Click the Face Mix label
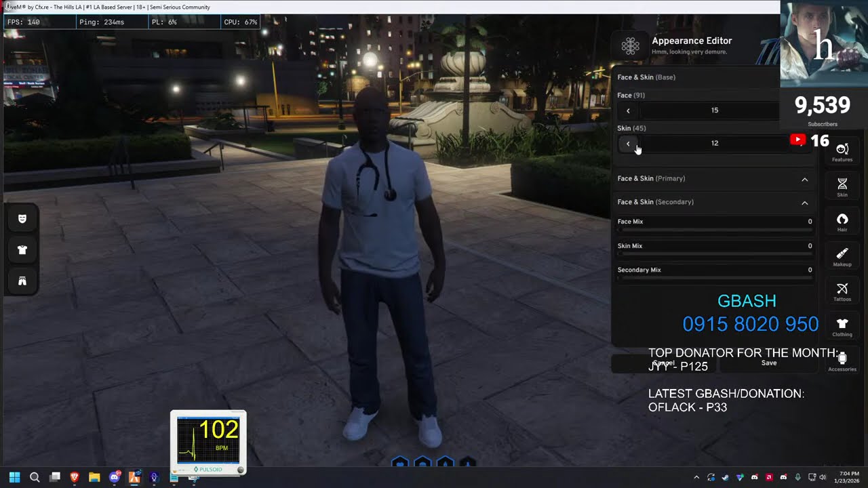This screenshot has width=868, height=488. (x=630, y=222)
